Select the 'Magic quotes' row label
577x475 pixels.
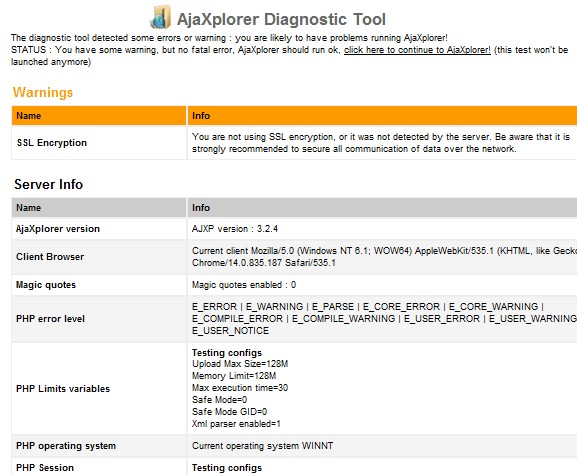46,285
